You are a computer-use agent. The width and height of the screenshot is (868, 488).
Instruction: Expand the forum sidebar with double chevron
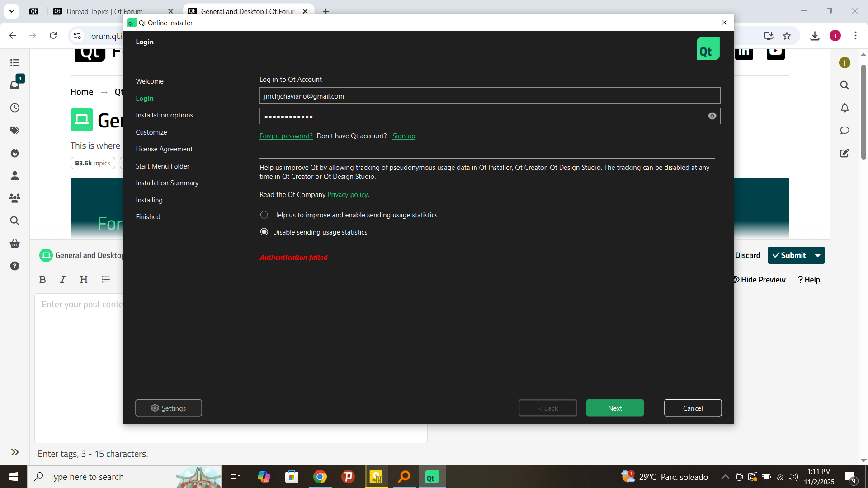point(14,452)
